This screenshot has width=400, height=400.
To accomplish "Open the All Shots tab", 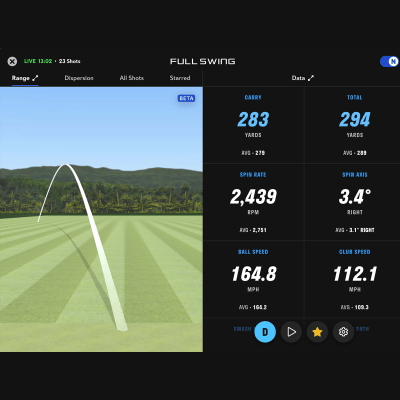I will 132,78.
